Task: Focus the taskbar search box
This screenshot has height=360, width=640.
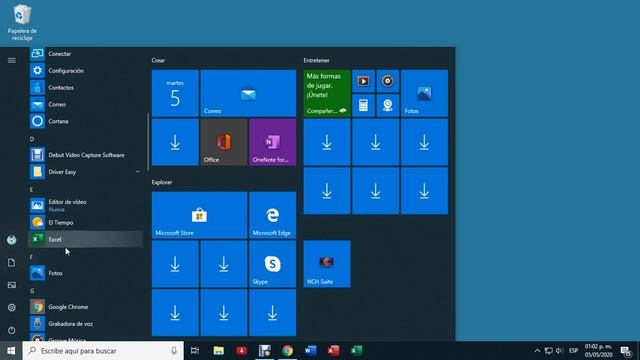Action: (103, 351)
